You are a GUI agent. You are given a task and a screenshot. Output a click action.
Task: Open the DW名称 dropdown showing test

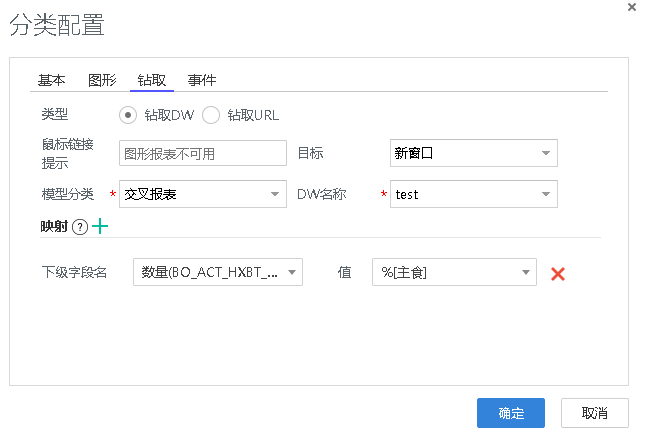[x=473, y=194]
